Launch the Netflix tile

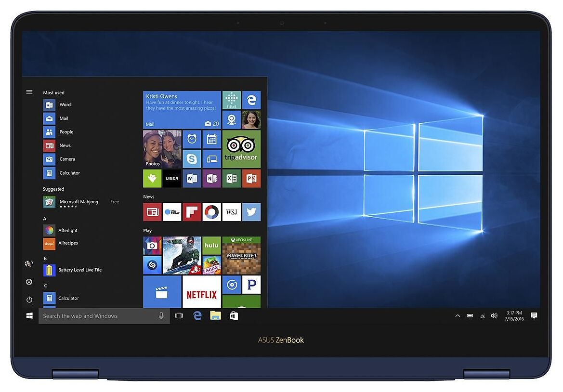pos(201,292)
